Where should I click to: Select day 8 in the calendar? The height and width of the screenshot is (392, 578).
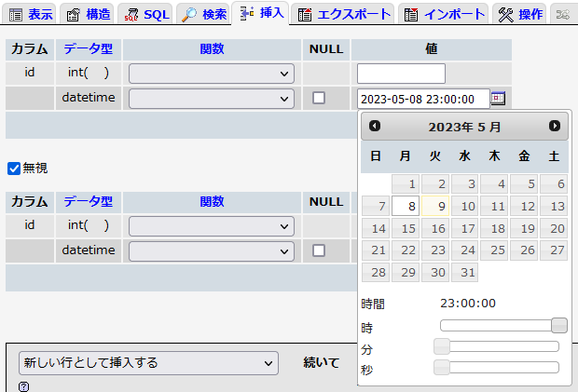406,206
